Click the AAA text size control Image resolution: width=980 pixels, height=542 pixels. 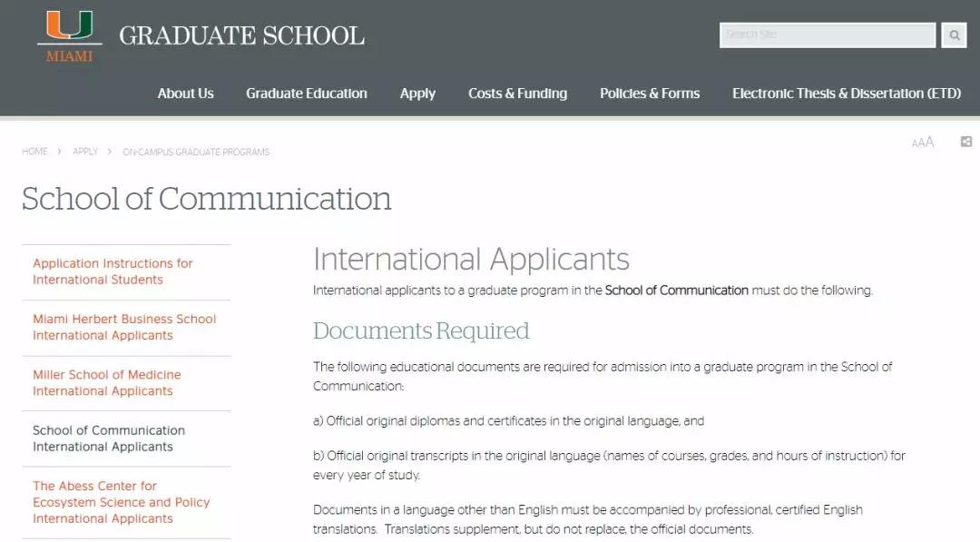click(922, 143)
